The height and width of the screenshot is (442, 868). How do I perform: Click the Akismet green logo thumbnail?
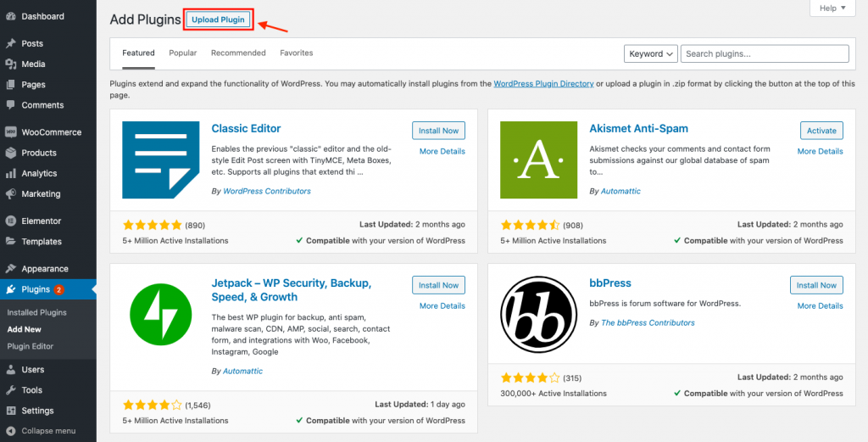tap(538, 160)
